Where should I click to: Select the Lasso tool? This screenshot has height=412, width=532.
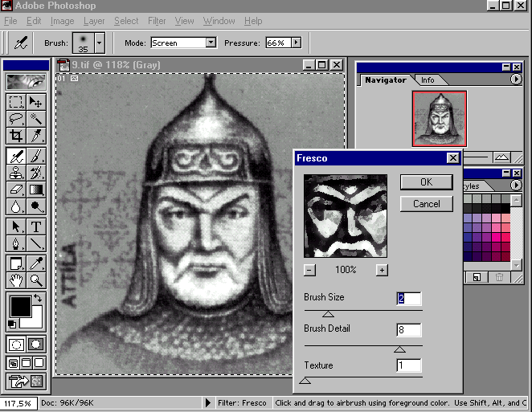tap(16, 119)
